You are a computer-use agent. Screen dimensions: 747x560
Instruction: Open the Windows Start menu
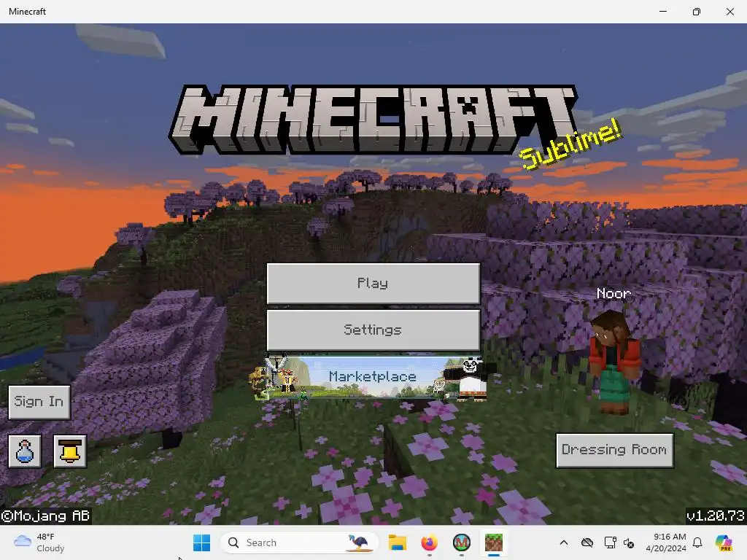[201, 542]
